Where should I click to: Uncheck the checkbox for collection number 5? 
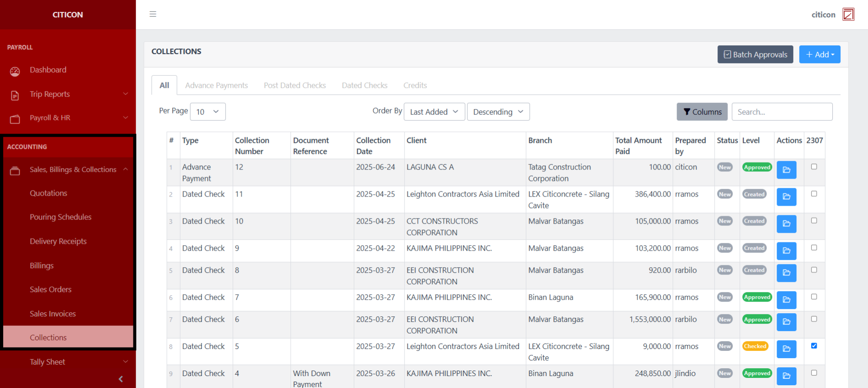814,346
